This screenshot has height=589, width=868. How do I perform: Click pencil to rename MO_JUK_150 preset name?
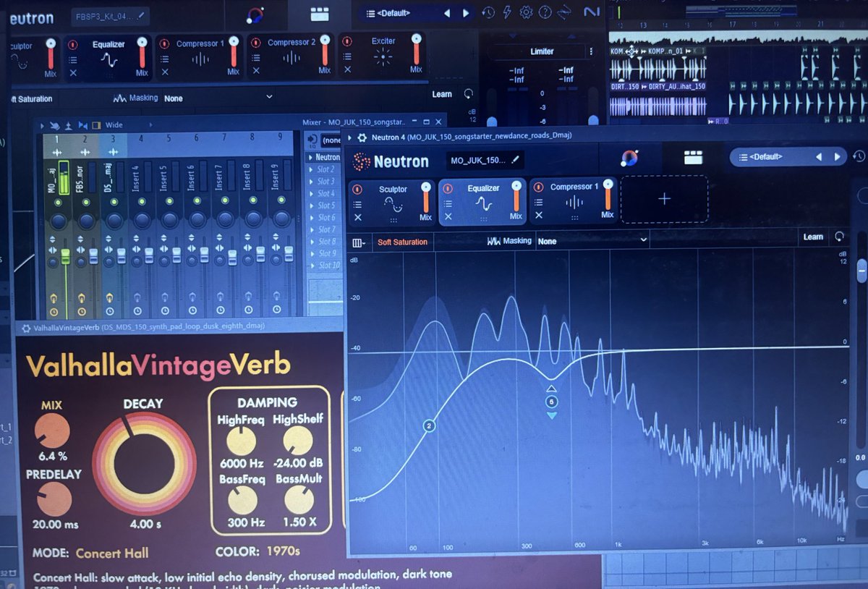(515, 160)
